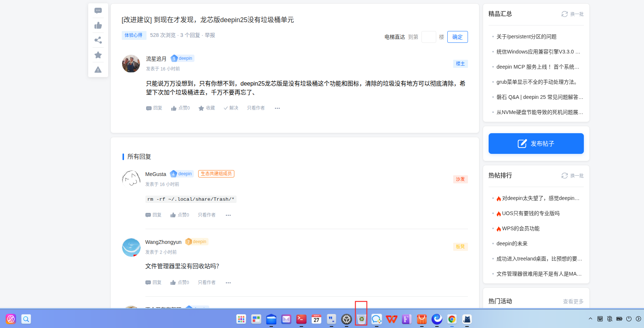Open 关于/persistent分区的问题 post
The height and width of the screenshot is (328, 644).
(x=526, y=37)
